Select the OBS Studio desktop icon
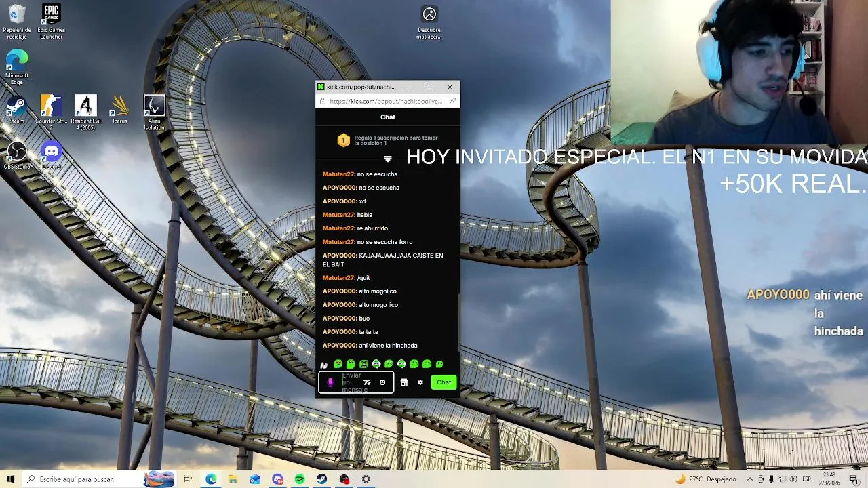Screen dimensions: 868x488 16,155
